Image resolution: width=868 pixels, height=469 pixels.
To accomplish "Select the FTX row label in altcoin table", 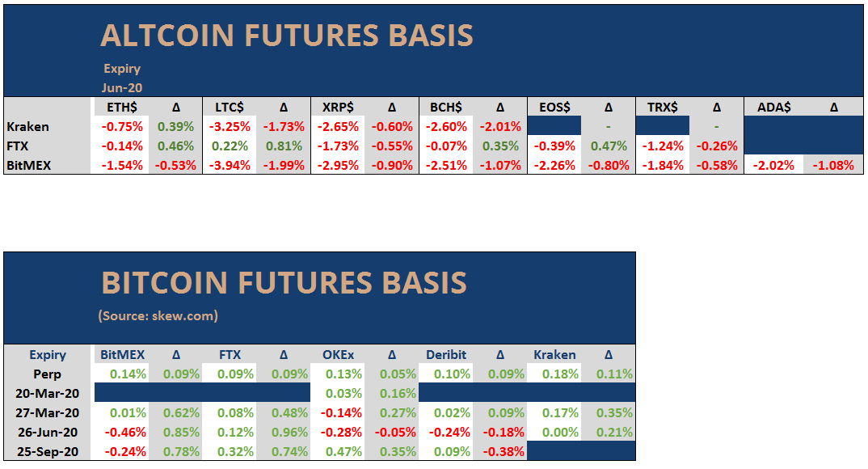I will tap(19, 146).
